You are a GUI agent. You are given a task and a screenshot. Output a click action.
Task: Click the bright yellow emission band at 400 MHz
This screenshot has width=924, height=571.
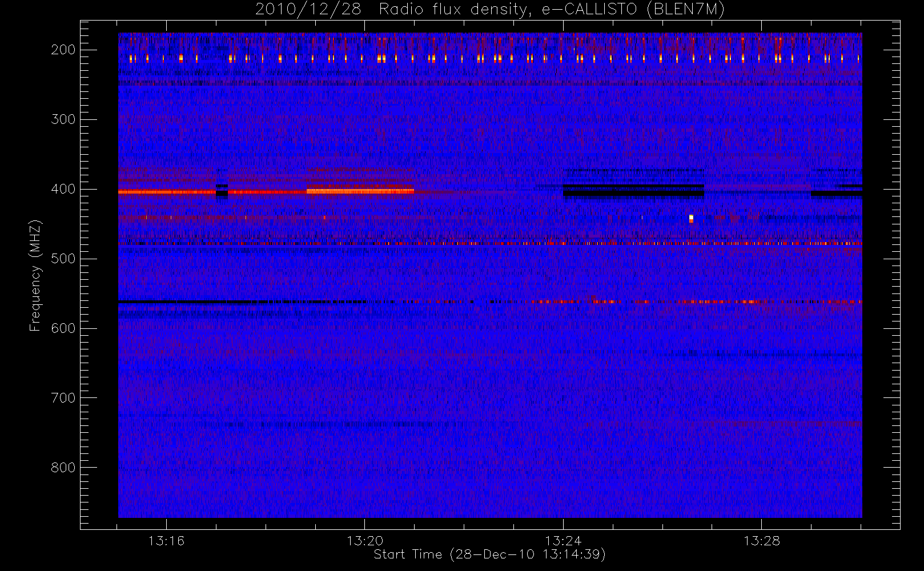tap(360, 191)
